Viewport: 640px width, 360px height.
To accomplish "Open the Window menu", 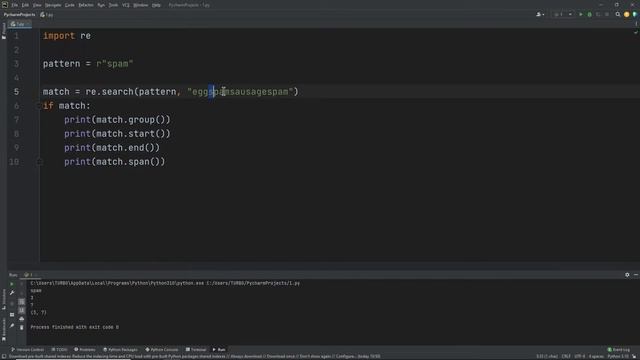I will point(141,5).
